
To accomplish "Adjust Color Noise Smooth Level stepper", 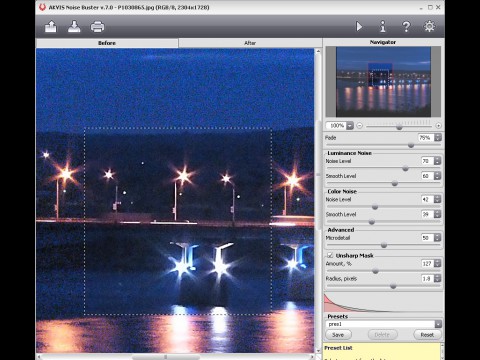I will (x=438, y=214).
